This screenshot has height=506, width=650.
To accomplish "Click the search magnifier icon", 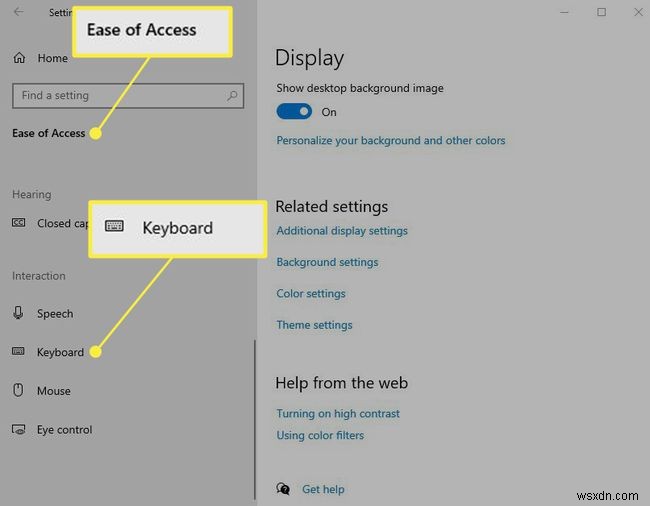I will 232,96.
